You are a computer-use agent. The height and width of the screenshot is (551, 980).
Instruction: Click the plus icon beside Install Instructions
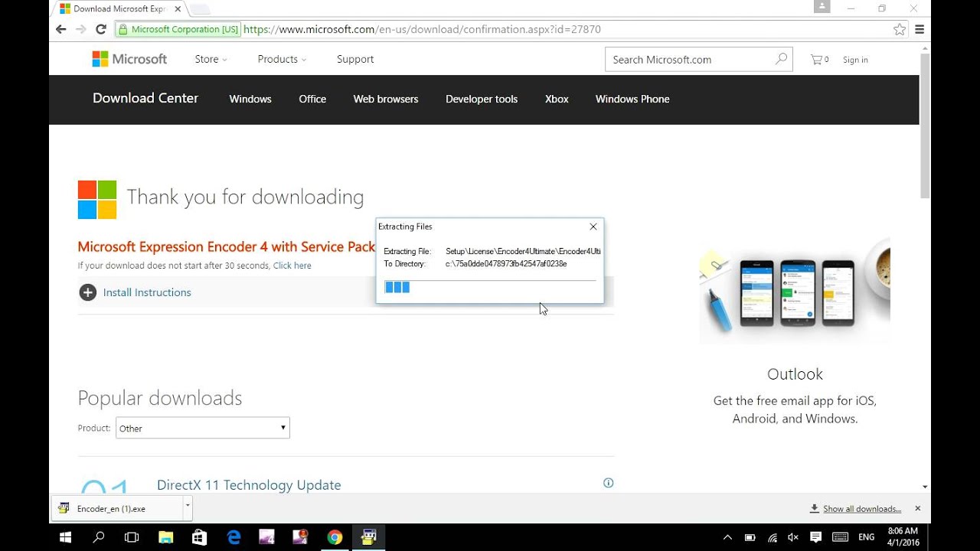(88, 292)
